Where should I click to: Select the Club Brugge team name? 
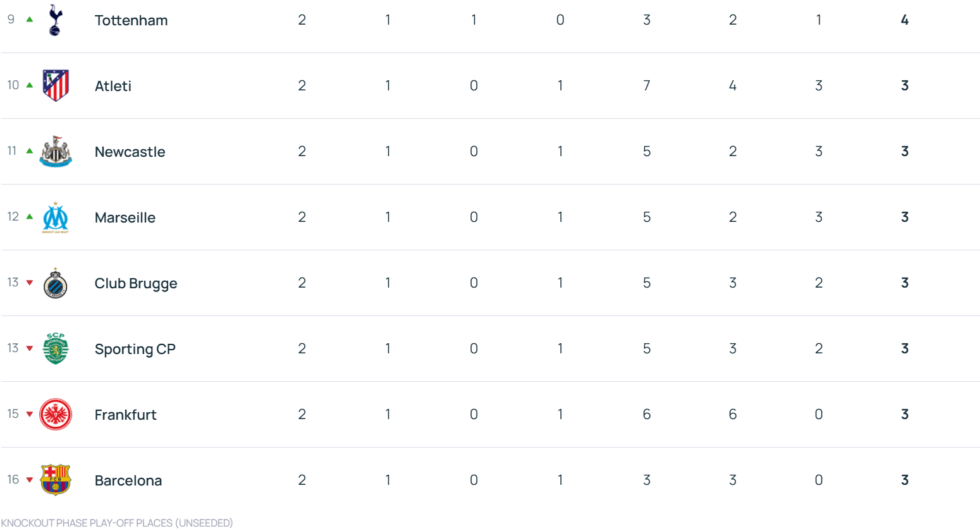(x=136, y=283)
